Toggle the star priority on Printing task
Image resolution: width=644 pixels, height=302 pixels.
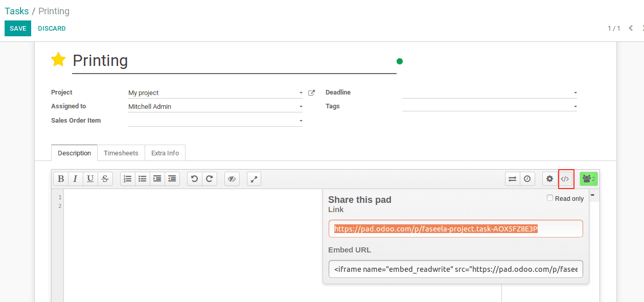[58, 60]
